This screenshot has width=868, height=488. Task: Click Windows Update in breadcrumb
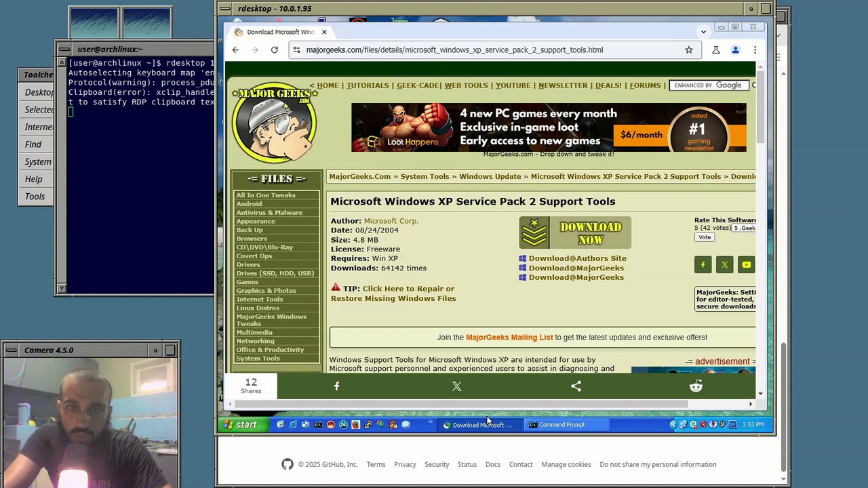pos(490,176)
